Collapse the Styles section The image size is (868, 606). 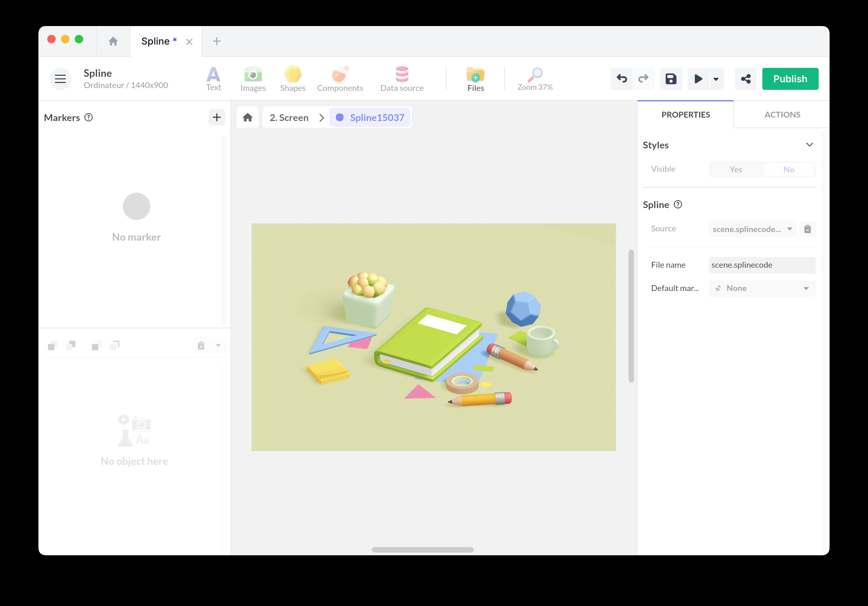(809, 145)
